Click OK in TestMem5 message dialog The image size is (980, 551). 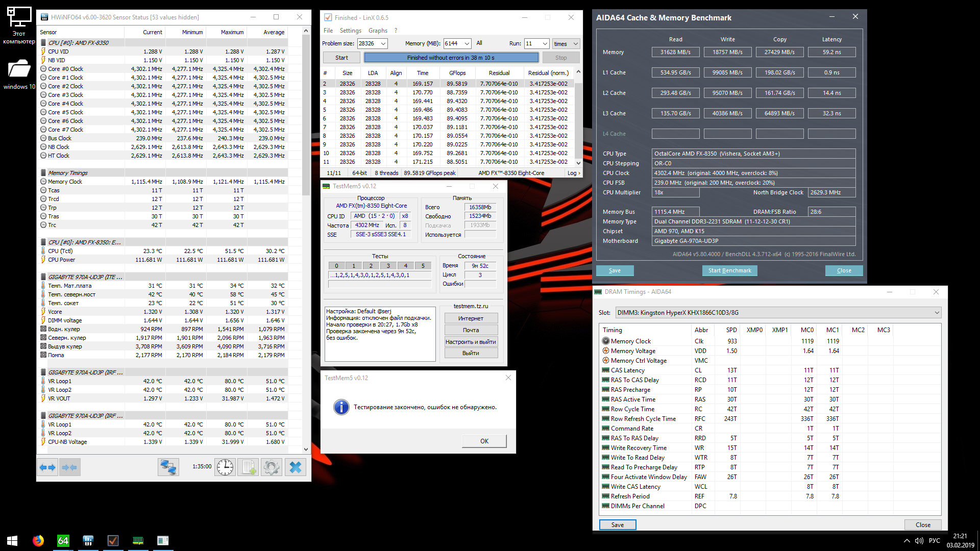pyautogui.click(x=484, y=441)
